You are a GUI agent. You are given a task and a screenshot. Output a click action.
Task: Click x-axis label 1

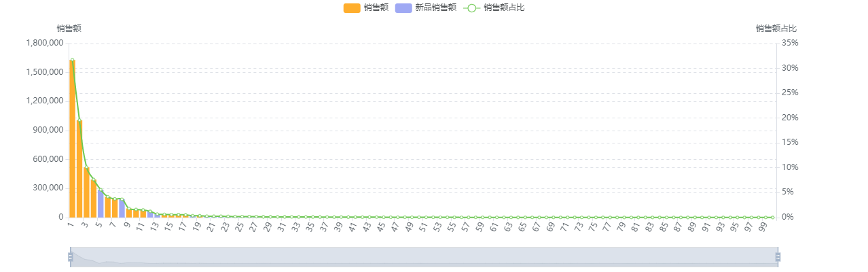point(70,225)
